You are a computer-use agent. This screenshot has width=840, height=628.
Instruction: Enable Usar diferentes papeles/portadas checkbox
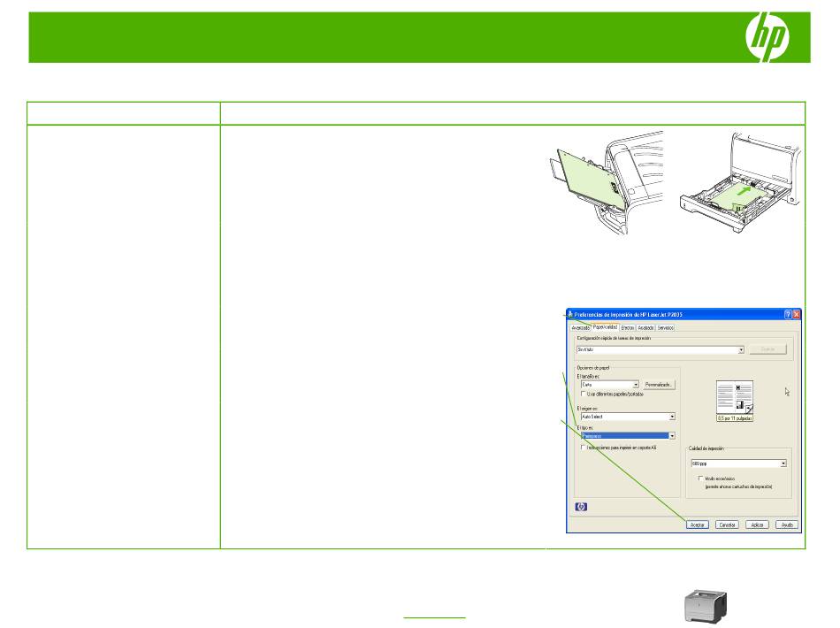(x=583, y=394)
